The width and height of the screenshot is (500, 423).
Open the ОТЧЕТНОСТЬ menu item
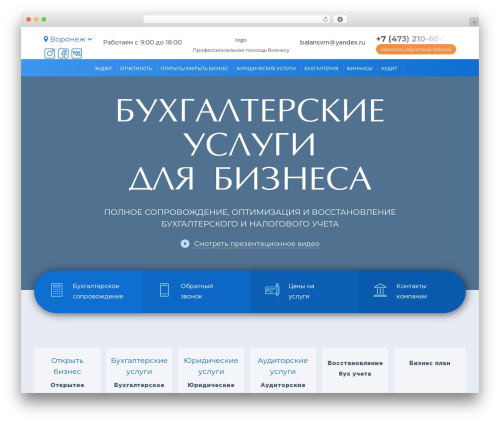[x=136, y=68]
